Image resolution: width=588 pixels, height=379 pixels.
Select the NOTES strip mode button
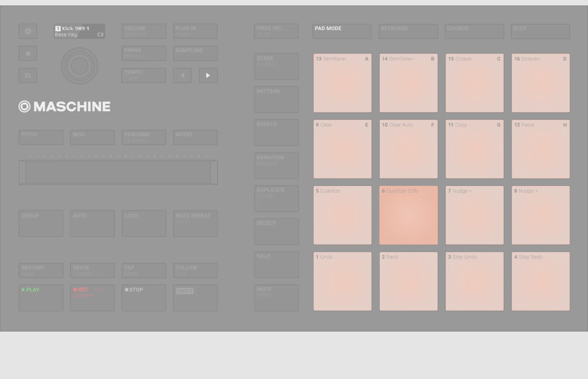tap(196, 138)
